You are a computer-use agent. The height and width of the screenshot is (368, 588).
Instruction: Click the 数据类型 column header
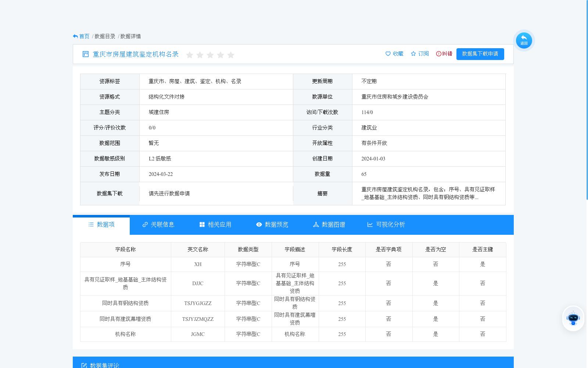(248, 250)
